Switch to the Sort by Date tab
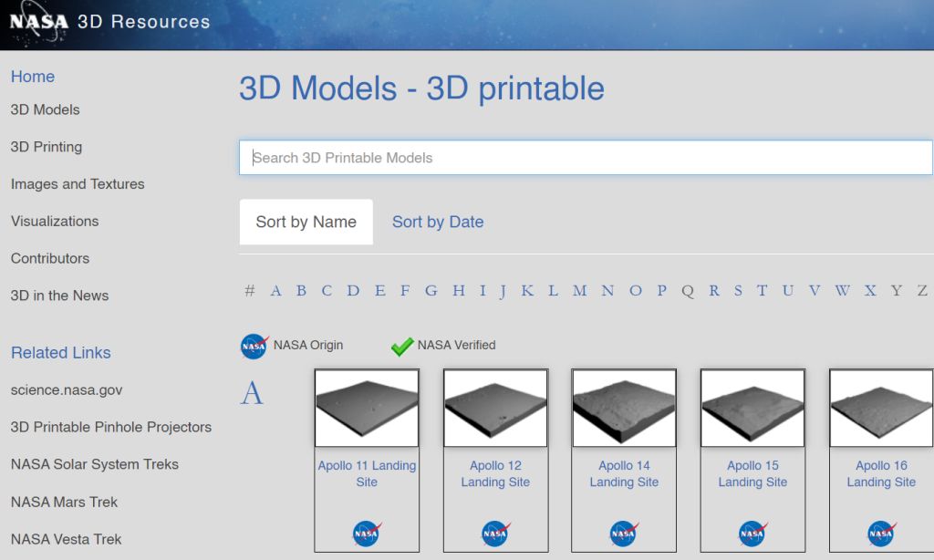Image resolution: width=934 pixels, height=560 pixels. click(438, 222)
